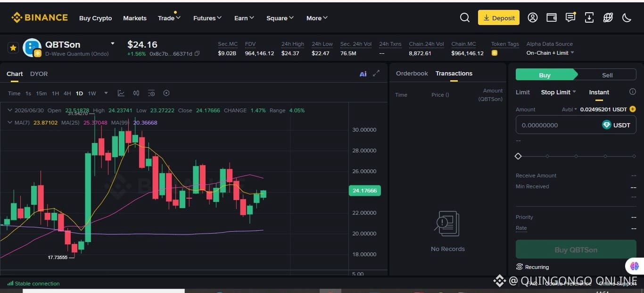
Task: Click the 24.17666 current price label
Action: tap(365, 191)
